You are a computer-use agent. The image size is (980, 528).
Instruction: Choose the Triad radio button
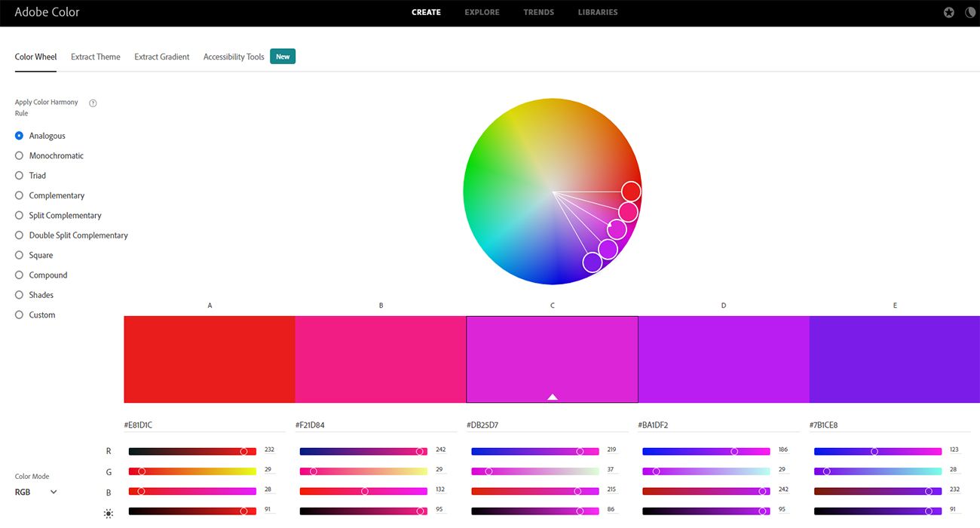20,176
